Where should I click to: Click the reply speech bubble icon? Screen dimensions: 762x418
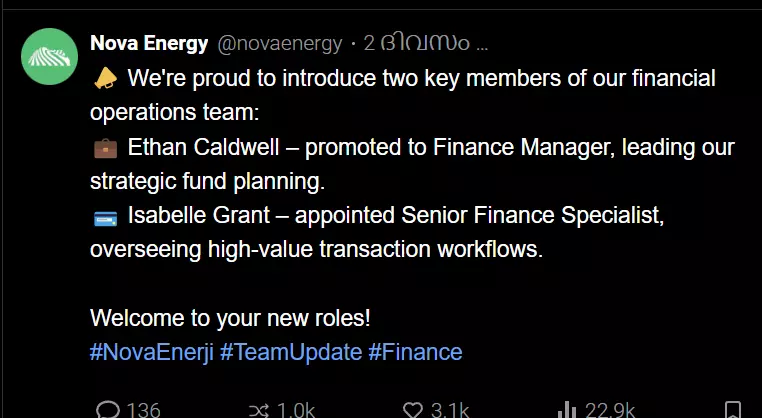point(107,410)
